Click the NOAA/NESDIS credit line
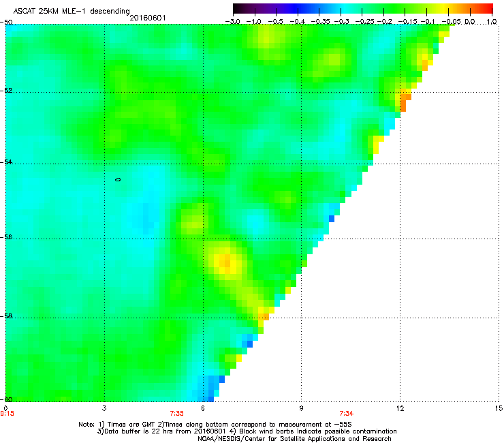 tap(294, 439)
